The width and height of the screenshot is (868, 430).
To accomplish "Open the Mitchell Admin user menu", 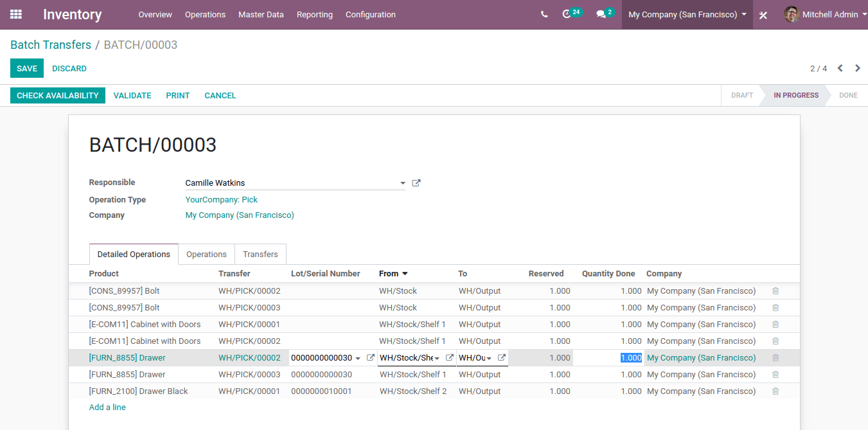I will [832, 13].
